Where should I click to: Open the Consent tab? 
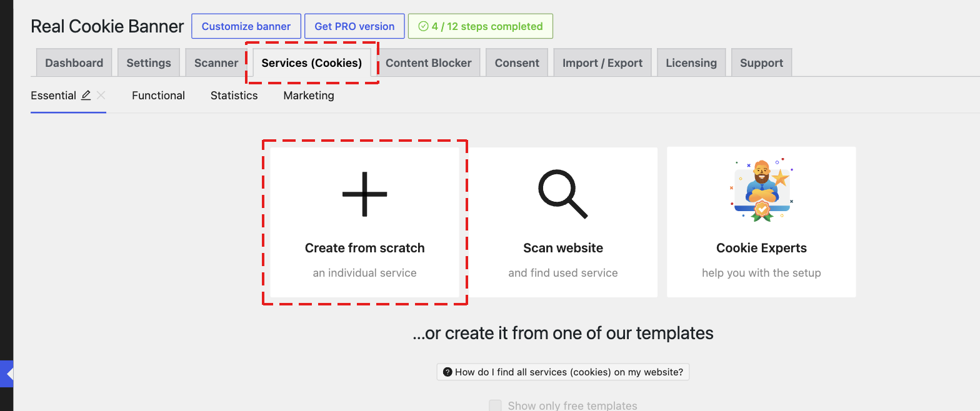tap(517, 62)
